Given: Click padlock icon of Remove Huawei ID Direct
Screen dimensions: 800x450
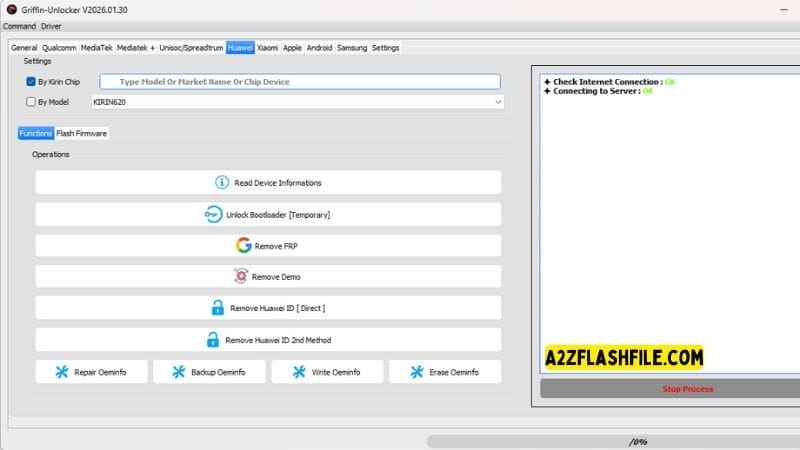Looking at the screenshot, I should point(218,308).
